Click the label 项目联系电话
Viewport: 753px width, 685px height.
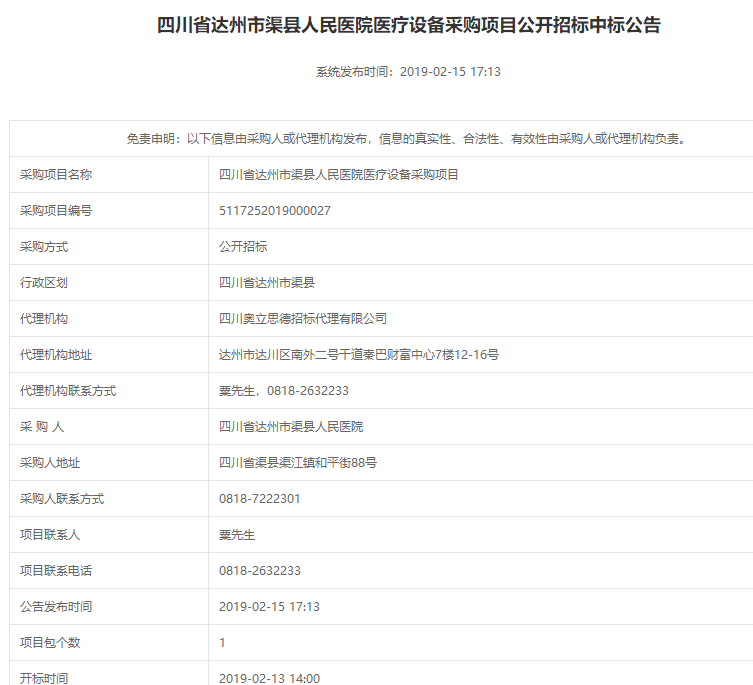click(56, 571)
